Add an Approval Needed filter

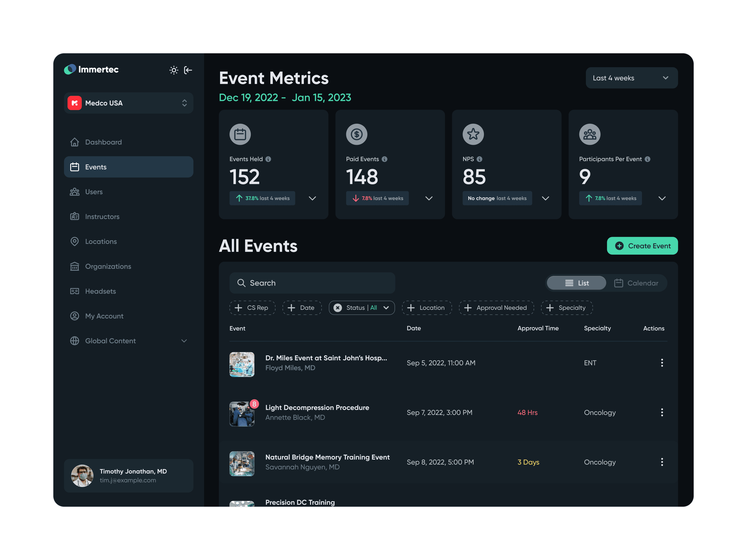pos(496,307)
